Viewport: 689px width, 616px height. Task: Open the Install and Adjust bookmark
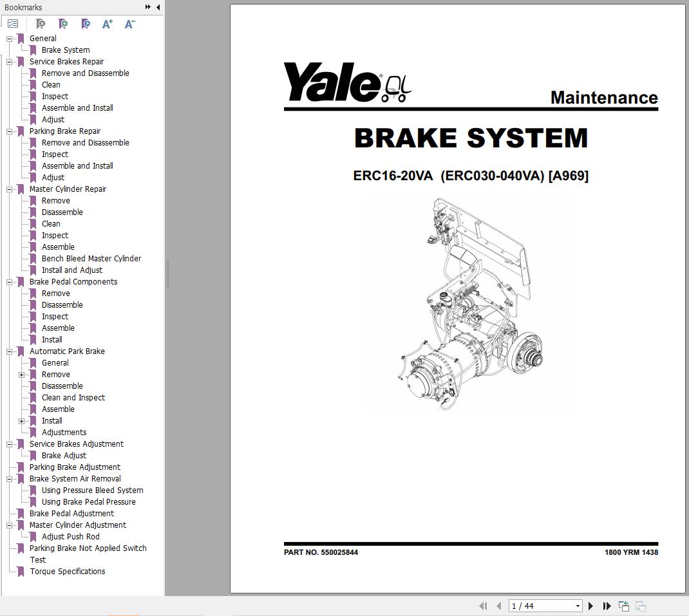click(x=72, y=270)
